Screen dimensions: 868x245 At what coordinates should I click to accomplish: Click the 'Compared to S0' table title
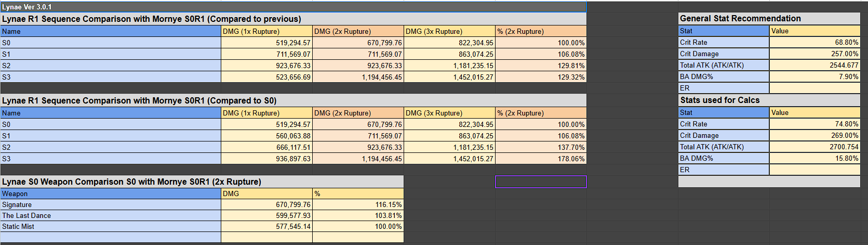293,100
